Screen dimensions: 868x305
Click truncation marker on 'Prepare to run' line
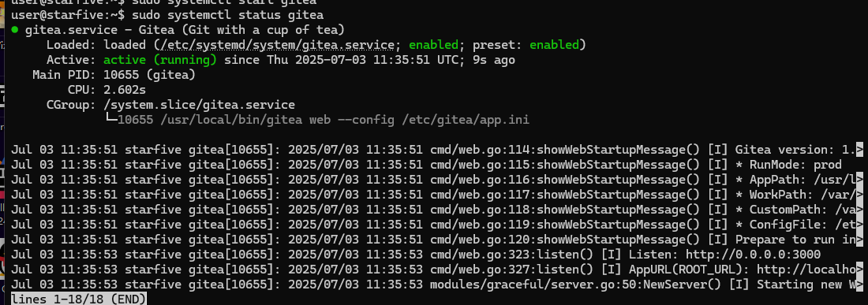coord(859,240)
